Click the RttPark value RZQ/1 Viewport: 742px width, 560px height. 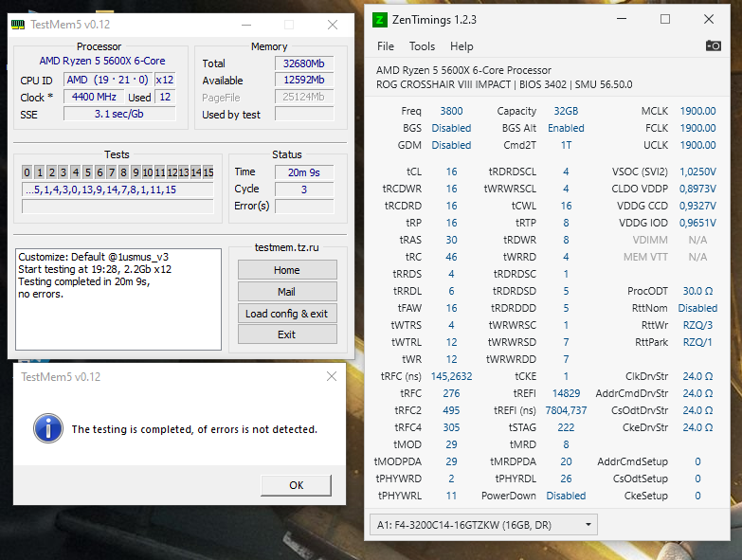(x=698, y=342)
